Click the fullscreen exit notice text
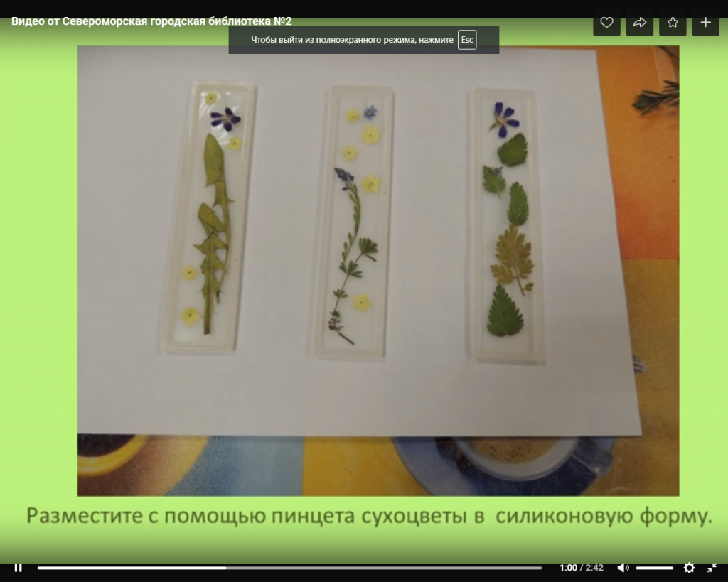728x582 pixels. (352, 40)
